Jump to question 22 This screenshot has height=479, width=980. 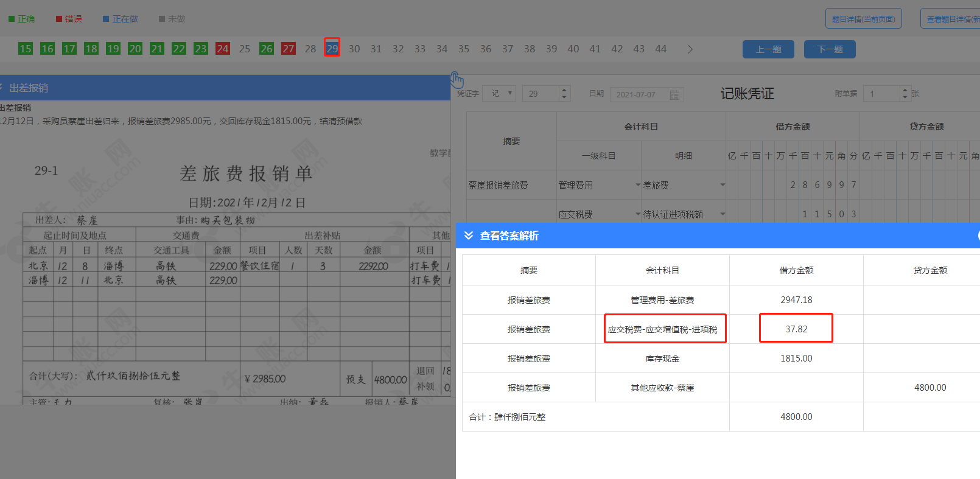click(x=179, y=49)
